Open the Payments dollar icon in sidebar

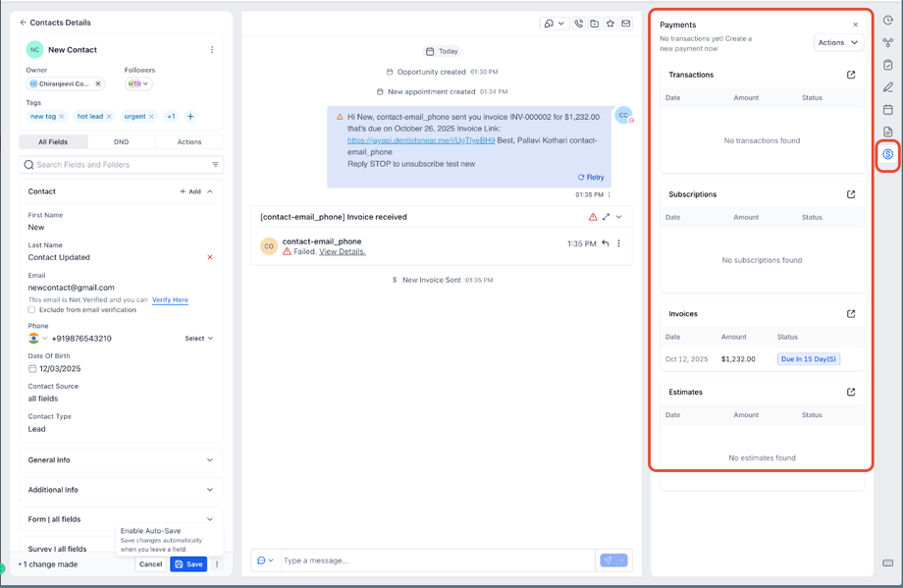(x=887, y=154)
